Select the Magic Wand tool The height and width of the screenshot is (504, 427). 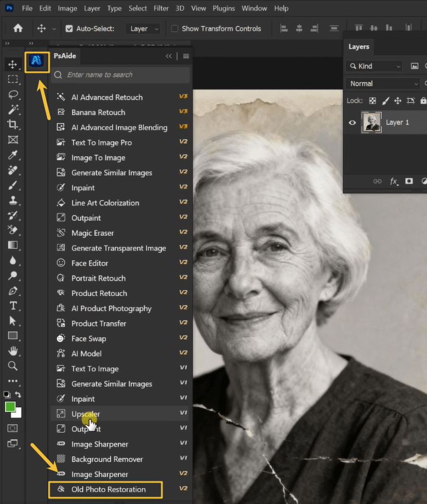point(12,109)
